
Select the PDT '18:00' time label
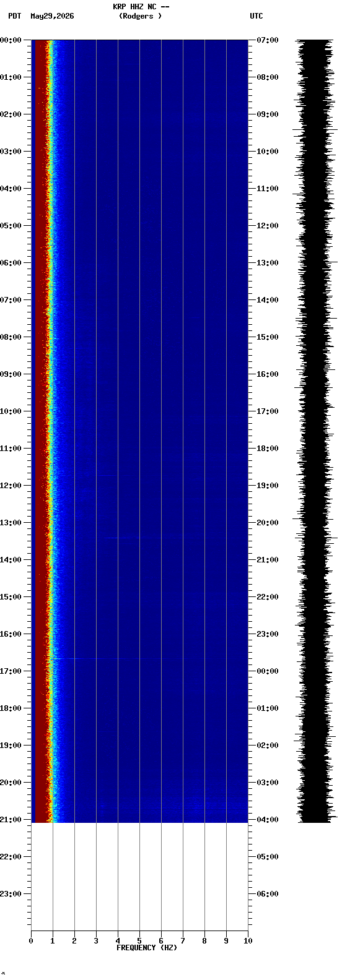pyautogui.click(x=11, y=708)
